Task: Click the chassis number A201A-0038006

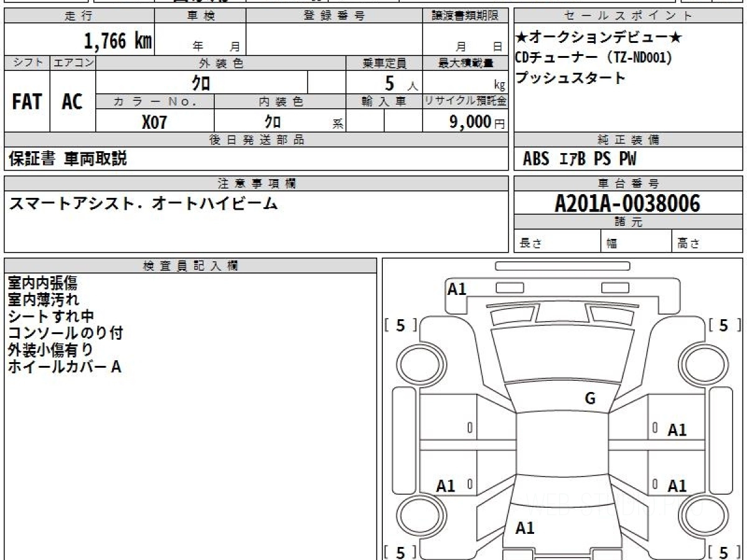Action: (x=627, y=203)
